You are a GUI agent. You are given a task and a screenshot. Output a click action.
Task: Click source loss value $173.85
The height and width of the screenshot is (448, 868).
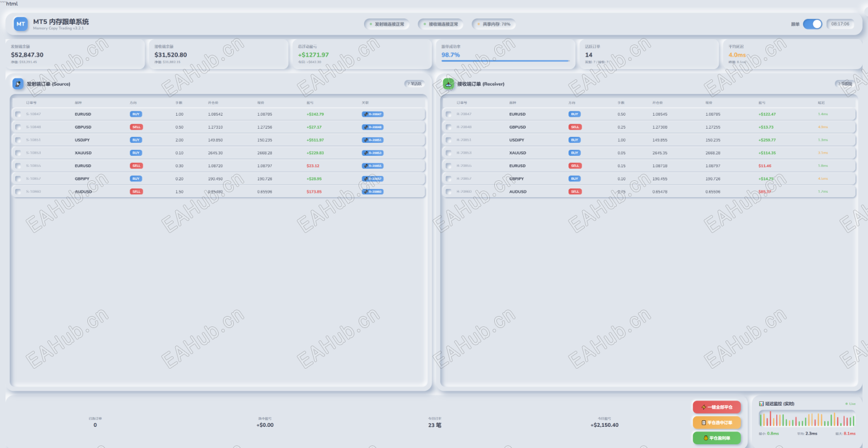pyautogui.click(x=314, y=192)
